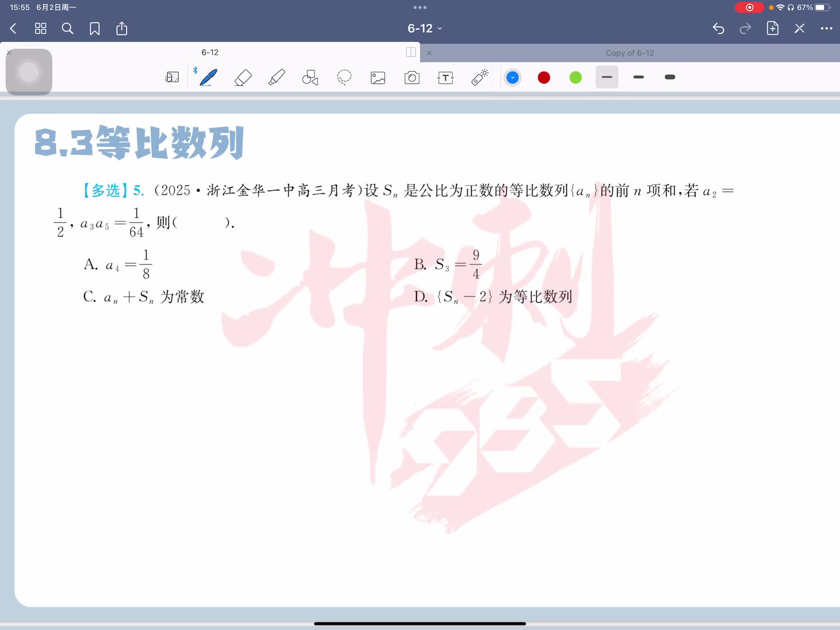Switch to the Copy of 6-12 tab
Image resolution: width=840 pixels, height=630 pixels.
coord(629,53)
